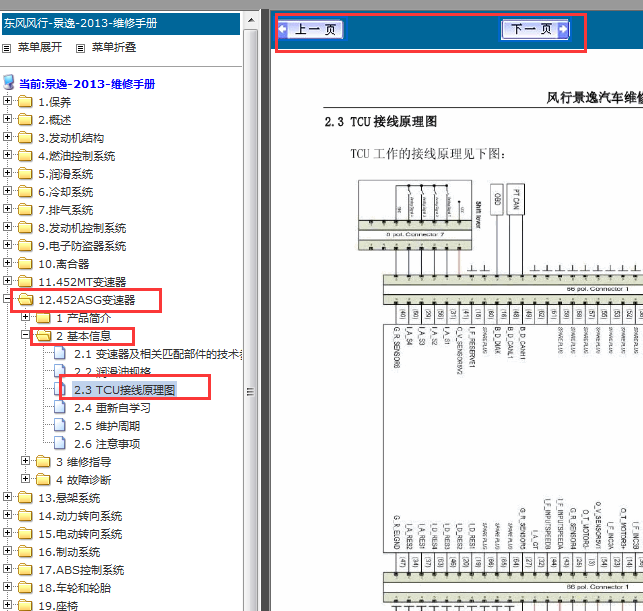643x611 pixels.
Task: Click the 东风风行-景逸-2013-维修手册 title bar
Action: click(121, 23)
